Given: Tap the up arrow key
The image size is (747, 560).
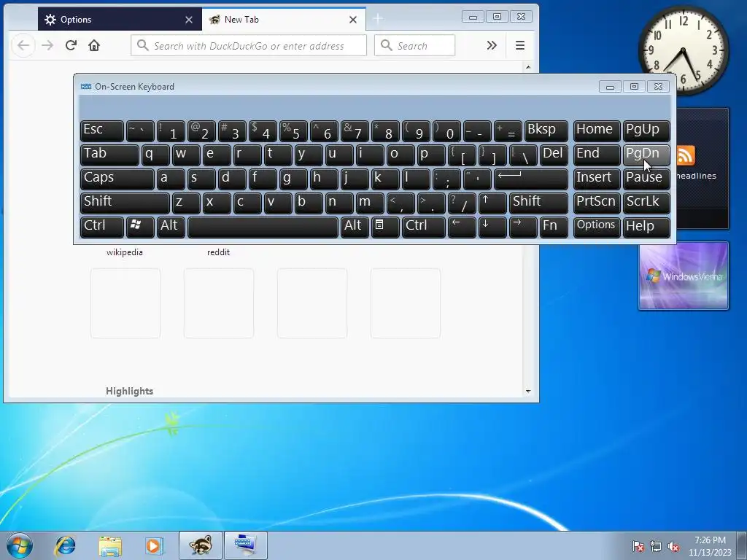Looking at the screenshot, I should [492, 203].
